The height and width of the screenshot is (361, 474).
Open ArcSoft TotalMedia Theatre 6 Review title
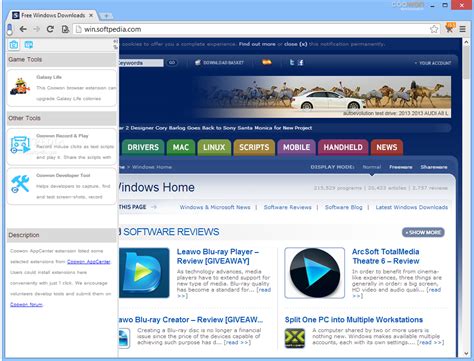point(386,256)
